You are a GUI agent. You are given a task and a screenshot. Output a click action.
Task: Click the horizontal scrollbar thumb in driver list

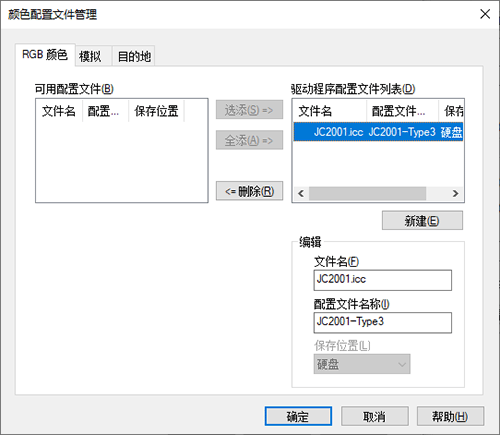pos(367,193)
